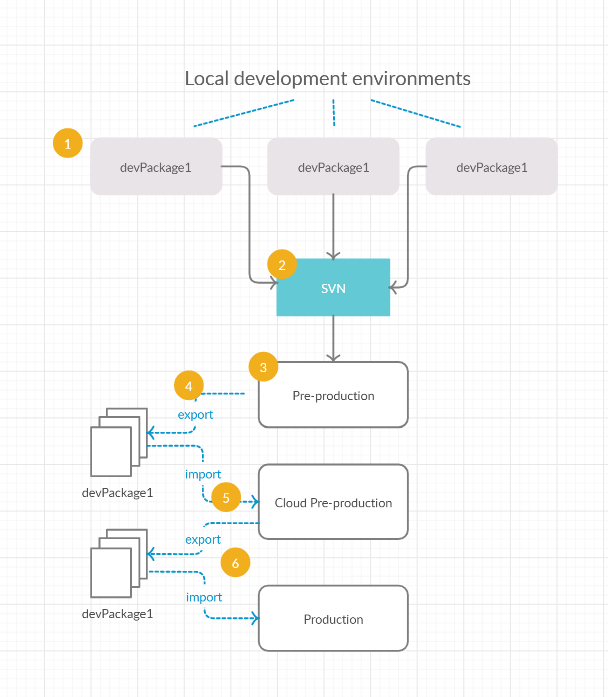The image size is (608, 697).
Task: Select the Cloud Pre-production box
Action: (x=333, y=502)
